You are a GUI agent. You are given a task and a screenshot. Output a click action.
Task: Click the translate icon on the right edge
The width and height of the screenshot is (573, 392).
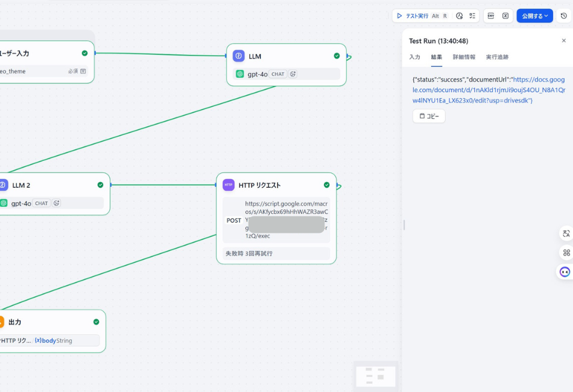pyautogui.click(x=566, y=233)
